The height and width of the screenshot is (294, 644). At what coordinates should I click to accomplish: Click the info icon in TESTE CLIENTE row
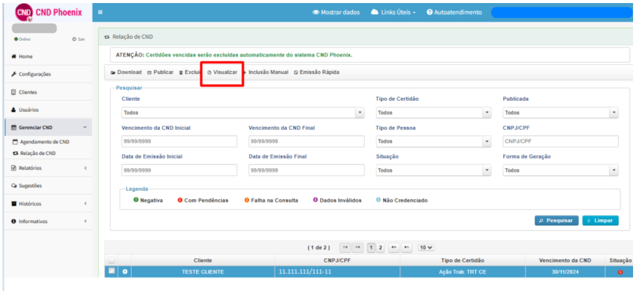(x=125, y=272)
